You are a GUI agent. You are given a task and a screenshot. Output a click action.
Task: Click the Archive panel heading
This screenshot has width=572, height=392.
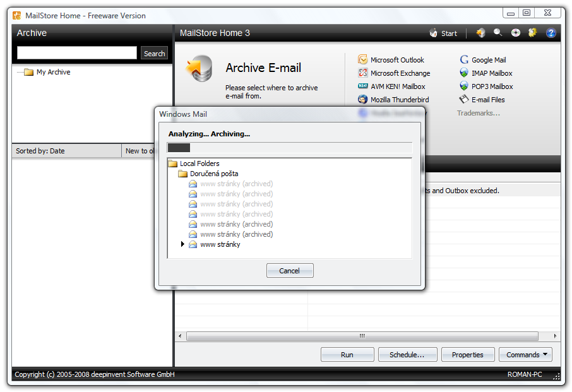[32, 33]
